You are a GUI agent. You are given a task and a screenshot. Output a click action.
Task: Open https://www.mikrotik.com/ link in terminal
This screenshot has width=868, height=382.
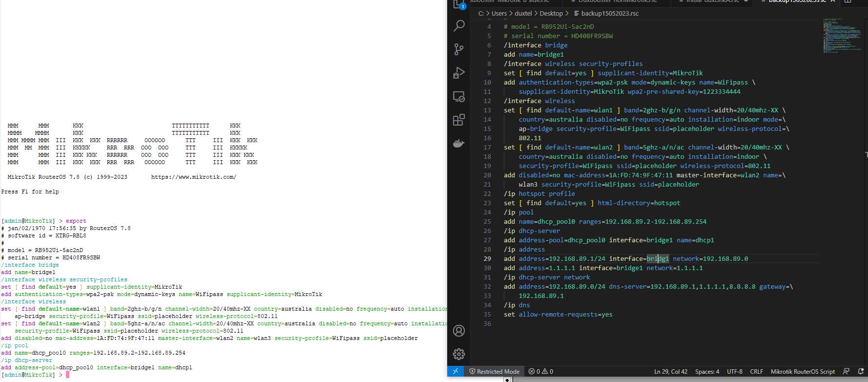tap(193, 177)
